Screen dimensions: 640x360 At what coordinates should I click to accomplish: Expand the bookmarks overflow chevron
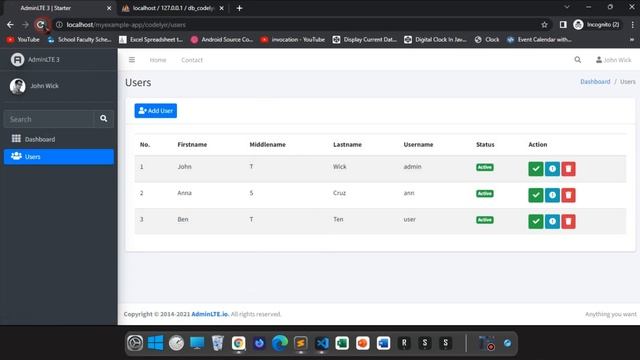click(x=632, y=40)
